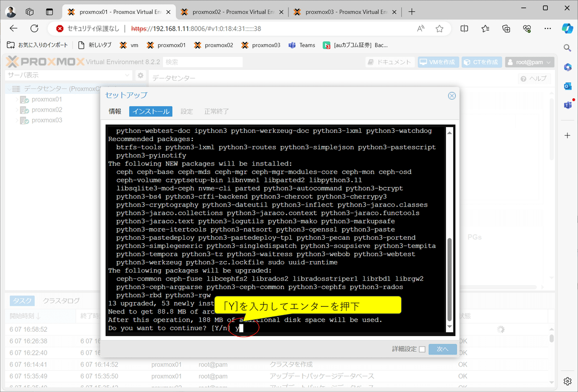Image resolution: width=578 pixels, height=392 pixels.
Task: Click the 次へ button
Action: [443, 349]
